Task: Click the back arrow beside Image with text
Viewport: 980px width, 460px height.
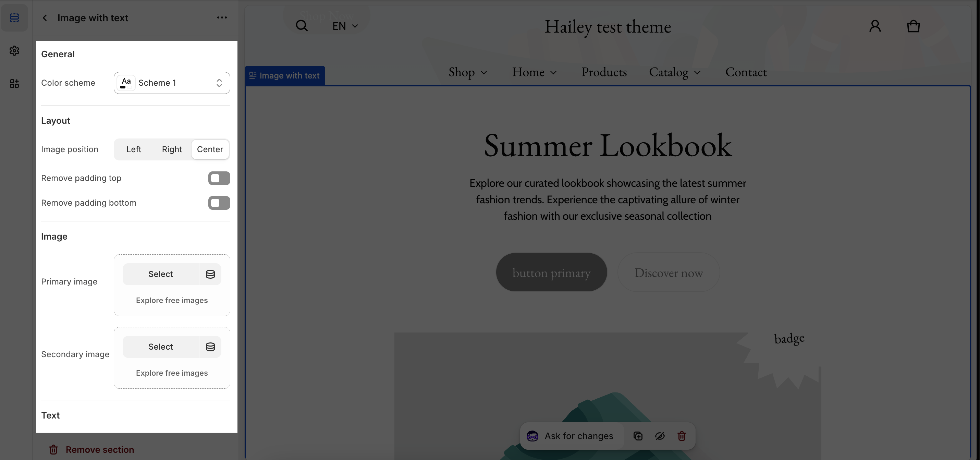Action: (45, 18)
